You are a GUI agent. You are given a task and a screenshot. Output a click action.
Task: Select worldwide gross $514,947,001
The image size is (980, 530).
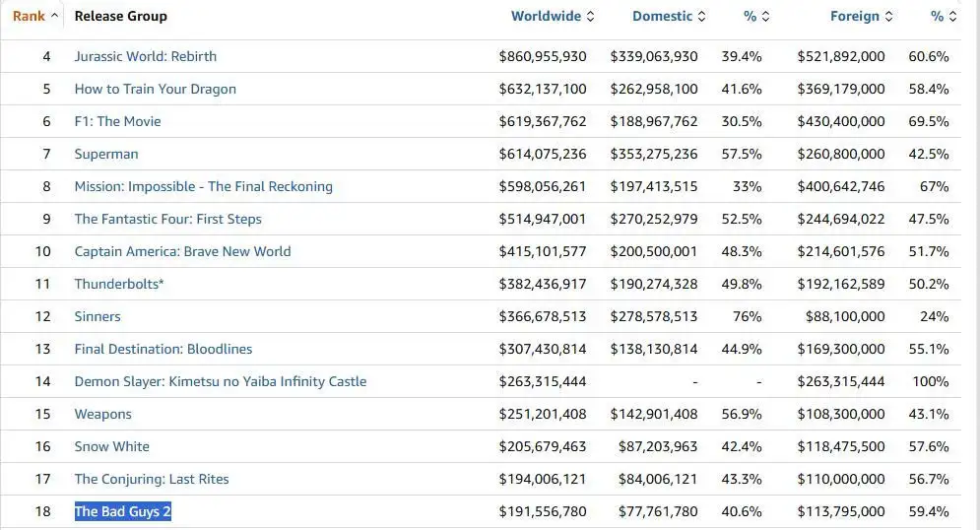543,219
